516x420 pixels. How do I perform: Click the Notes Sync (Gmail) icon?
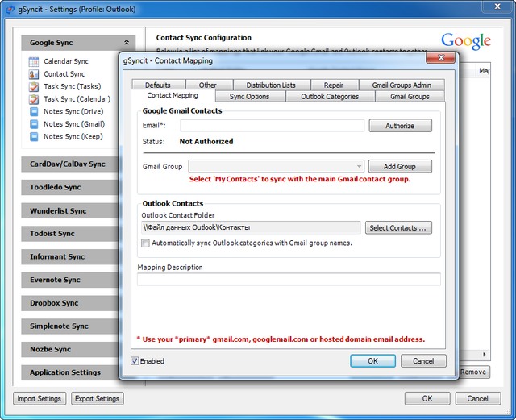coord(34,124)
